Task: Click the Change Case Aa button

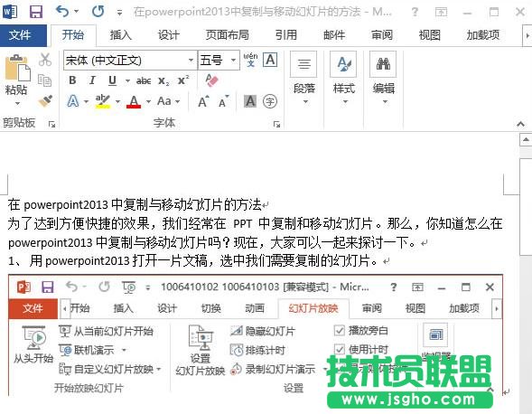Action: (x=164, y=101)
